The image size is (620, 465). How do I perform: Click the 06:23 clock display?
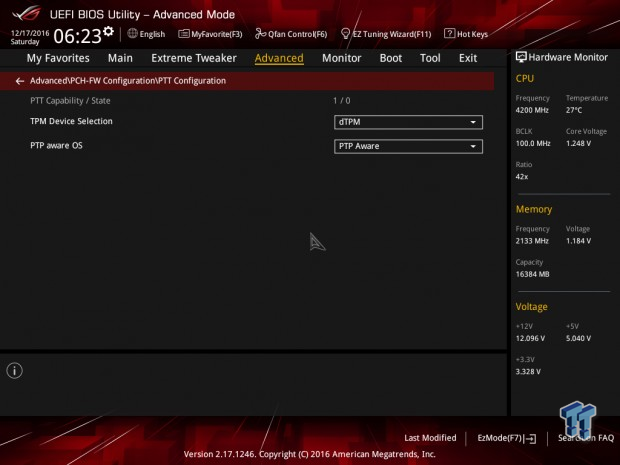point(77,36)
